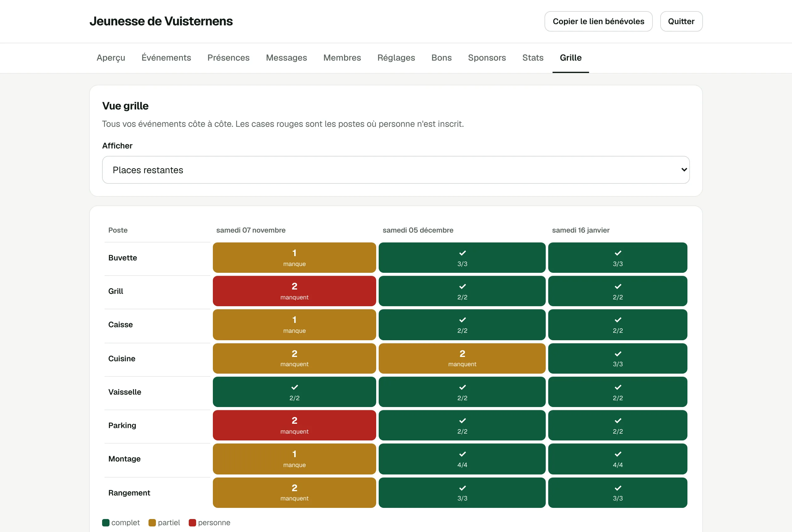Click the Rangement 3/3 cell for 05 décembre
Screen dimensions: 792x532
[x=462, y=493]
